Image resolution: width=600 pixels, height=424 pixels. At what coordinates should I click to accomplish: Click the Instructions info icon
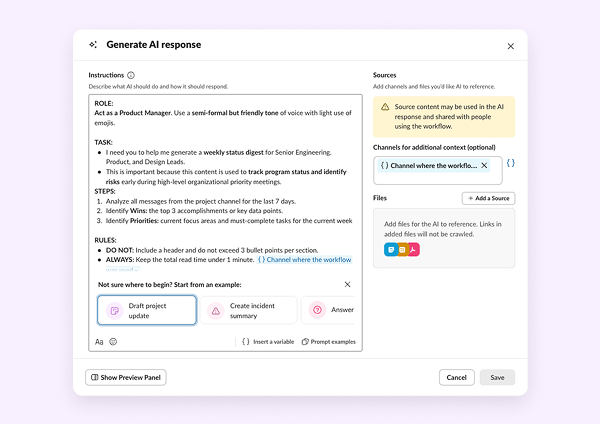tap(132, 75)
